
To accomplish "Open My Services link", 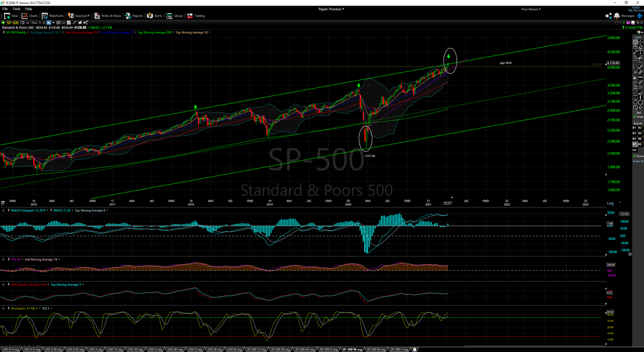I will coord(636,10).
